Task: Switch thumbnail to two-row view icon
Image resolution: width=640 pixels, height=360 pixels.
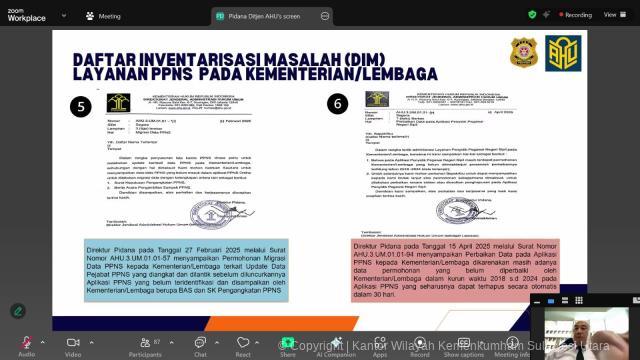Action: 565,301
